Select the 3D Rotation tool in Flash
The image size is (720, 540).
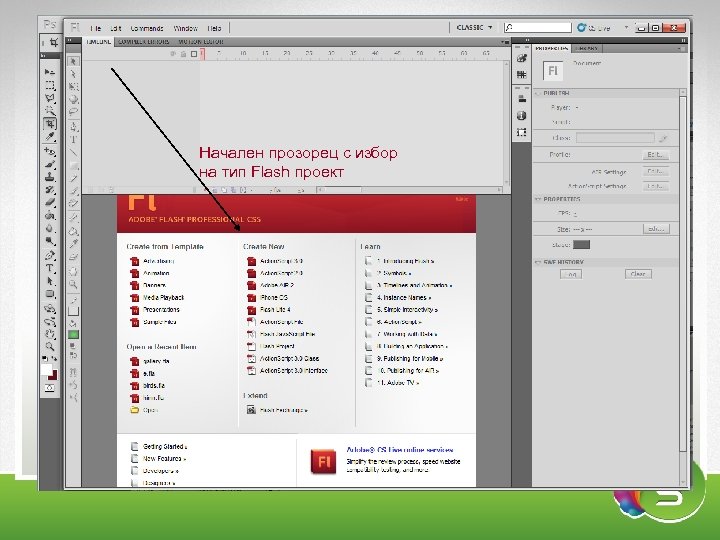coord(73,100)
